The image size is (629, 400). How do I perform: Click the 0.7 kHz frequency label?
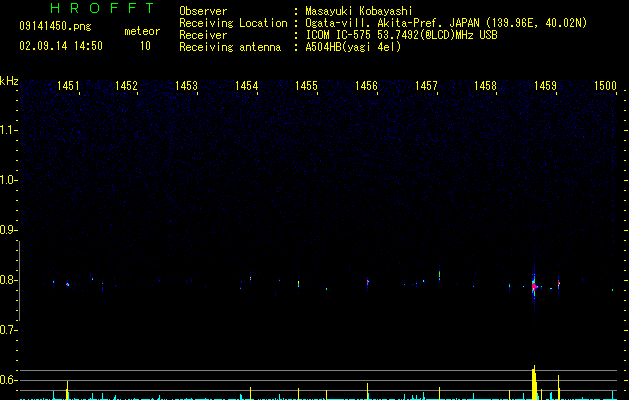8,330
